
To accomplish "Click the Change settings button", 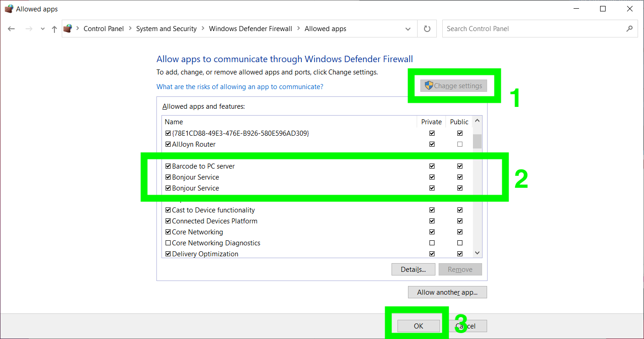I will coord(454,86).
